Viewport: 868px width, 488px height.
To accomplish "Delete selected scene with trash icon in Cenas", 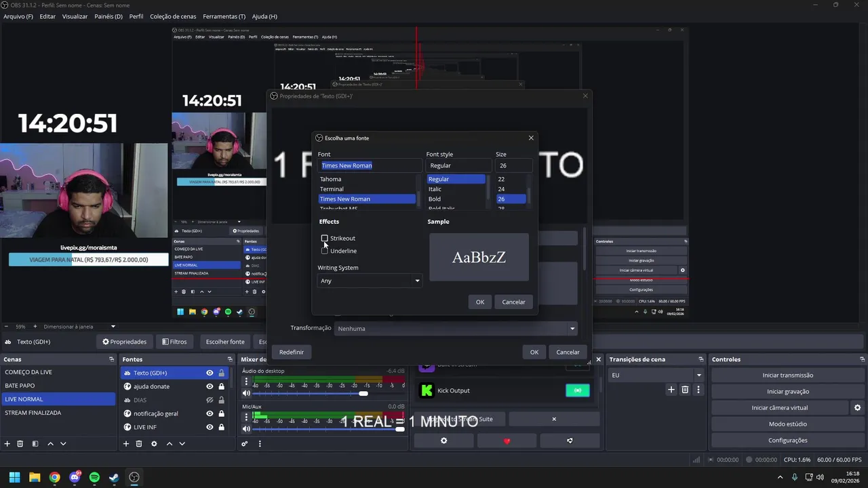I will point(20,444).
